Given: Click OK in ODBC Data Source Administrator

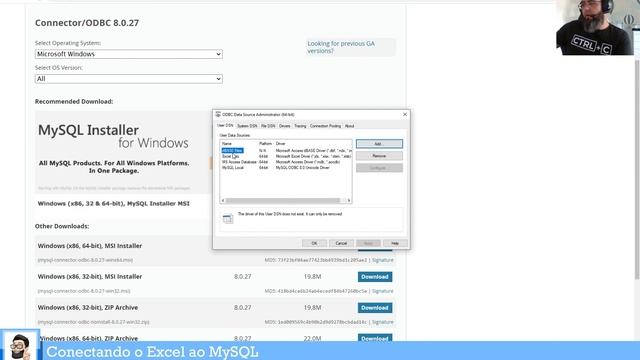Looking at the screenshot, I should (314, 243).
